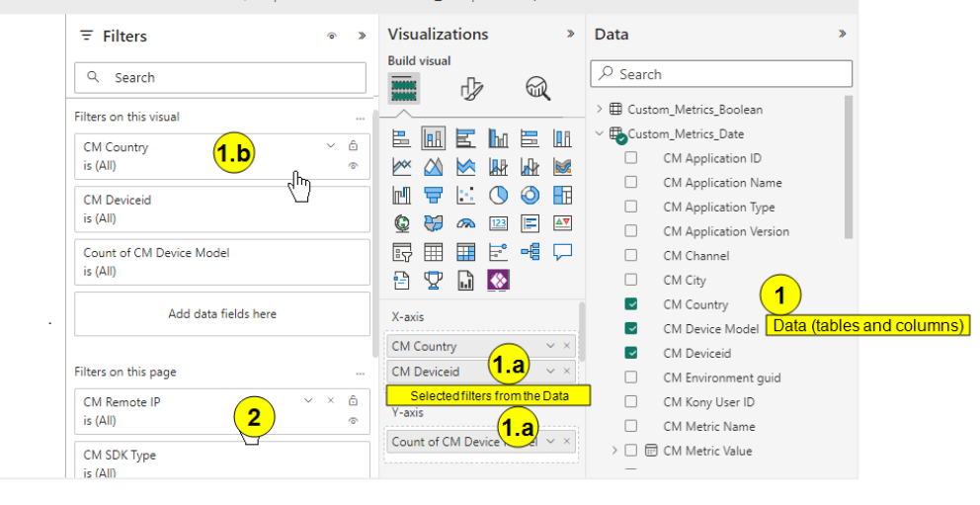This screenshot has height=505, width=980.
Task: Add the Key influencers visual
Action: point(498,252)
